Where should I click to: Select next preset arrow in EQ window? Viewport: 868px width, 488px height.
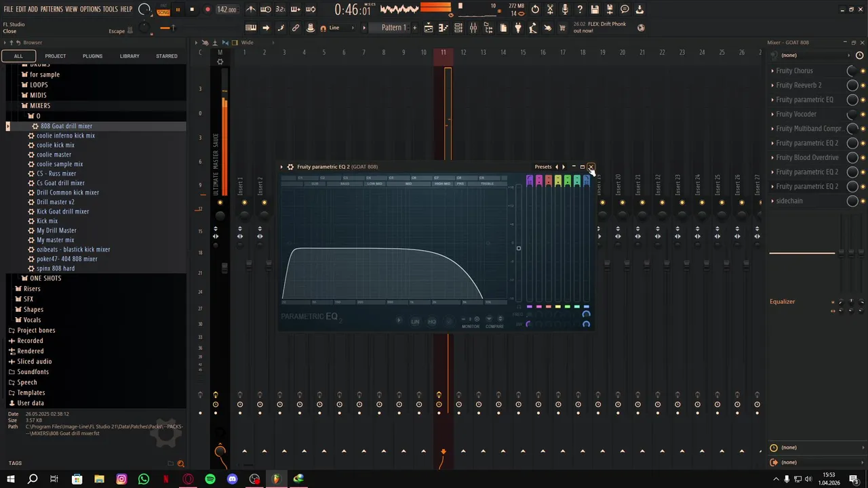(564, 167)
